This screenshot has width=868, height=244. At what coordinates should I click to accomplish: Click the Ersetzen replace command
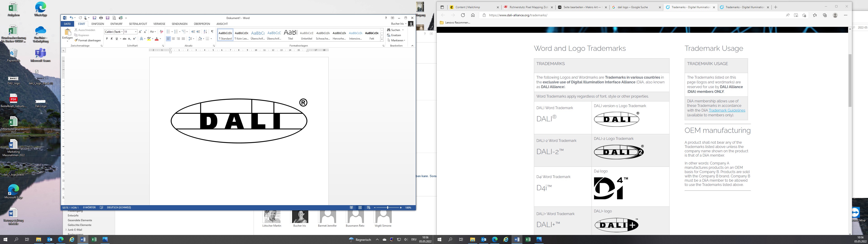tap(394, 35)
